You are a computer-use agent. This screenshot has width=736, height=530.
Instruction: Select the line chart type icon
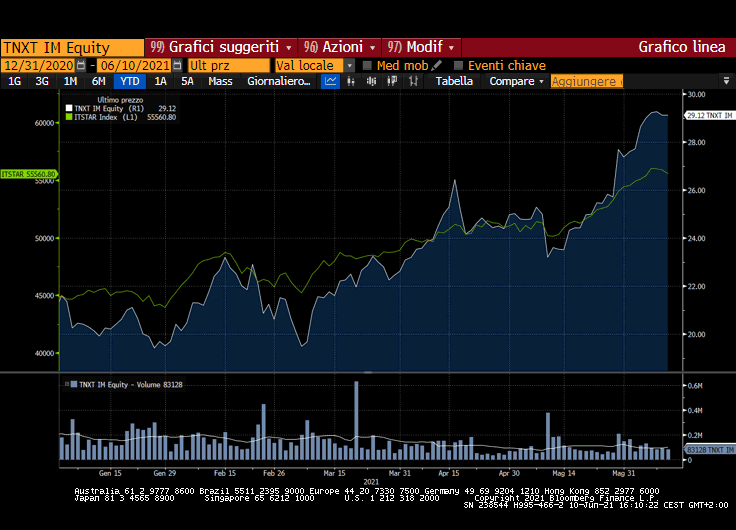[331, 81]
